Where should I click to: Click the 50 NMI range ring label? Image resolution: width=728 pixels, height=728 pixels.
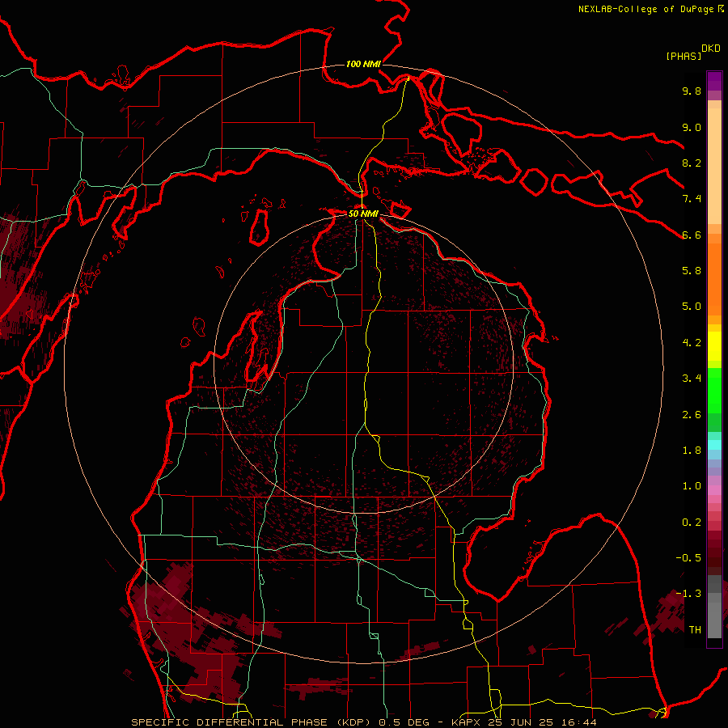363,214
